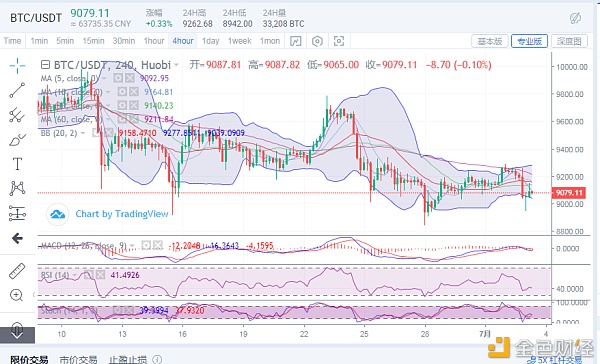Select the 1hour timeframe tab

click(154, 41)
